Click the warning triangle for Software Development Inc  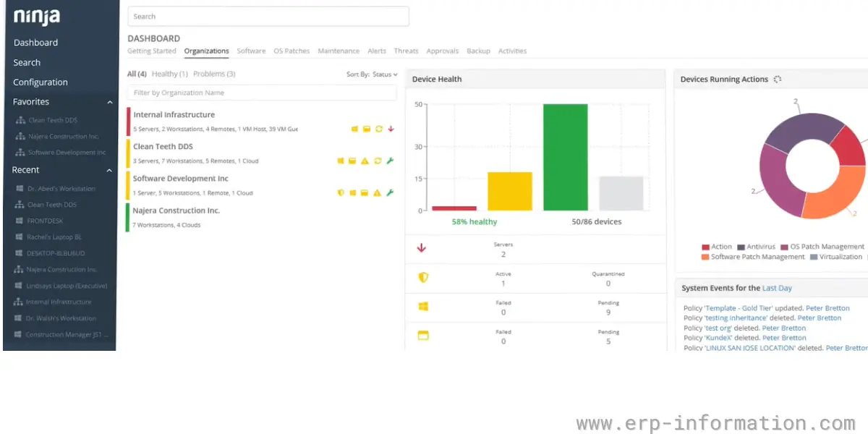[x=378, y=192]
